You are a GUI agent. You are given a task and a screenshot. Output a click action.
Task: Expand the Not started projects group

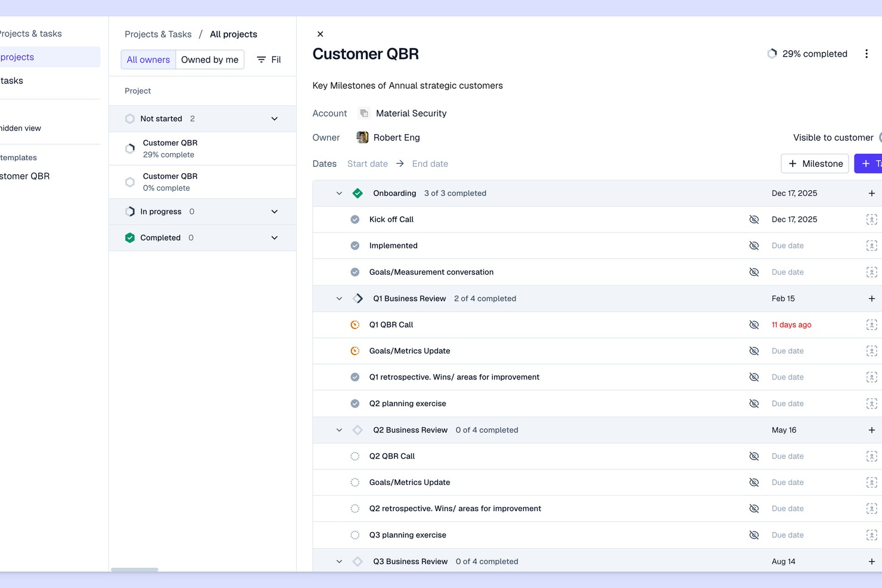point(274,119)
